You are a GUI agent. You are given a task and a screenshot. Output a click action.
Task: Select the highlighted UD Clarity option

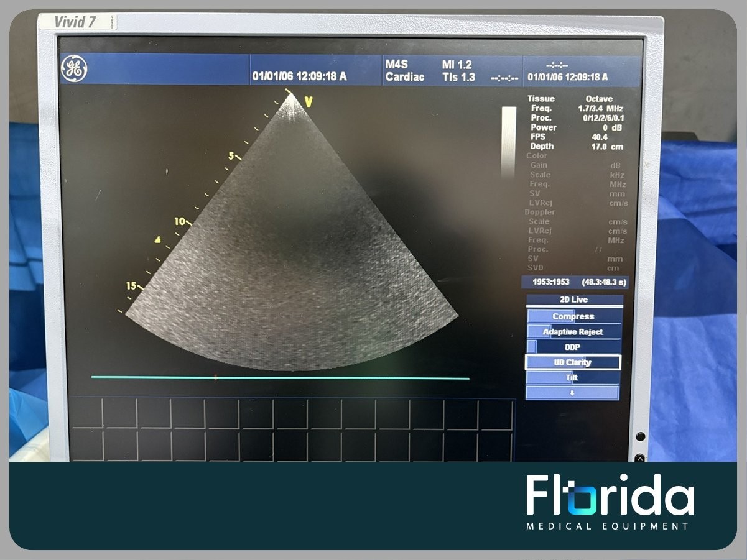pyautogui.click(x=573, y=362)
